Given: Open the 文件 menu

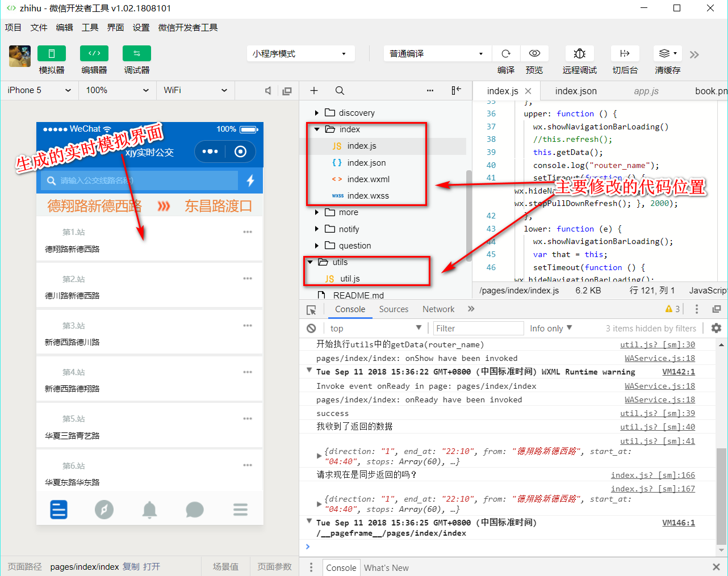Looking at the screenshot, I should (39, 27).
